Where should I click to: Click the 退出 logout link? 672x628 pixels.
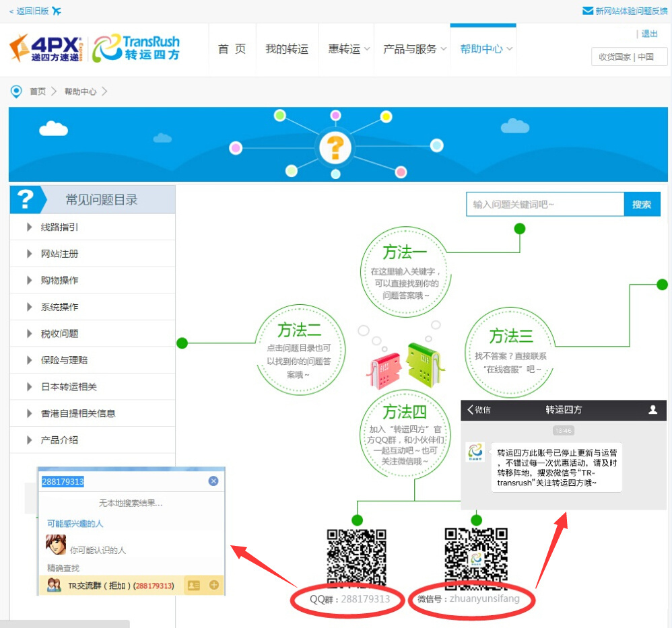(x=649, y=34)
